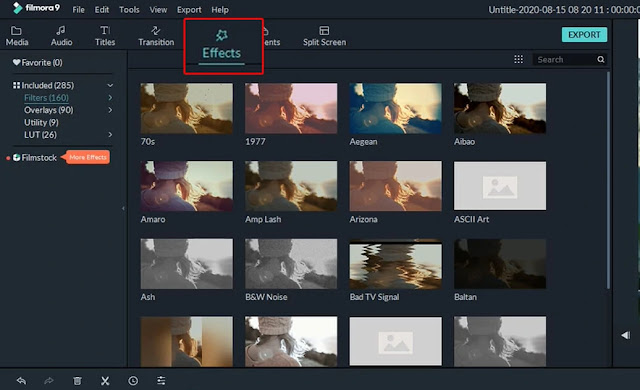Open the Export menu
Viewport: 640px width, 390px height.
click(x=189, y=10)
